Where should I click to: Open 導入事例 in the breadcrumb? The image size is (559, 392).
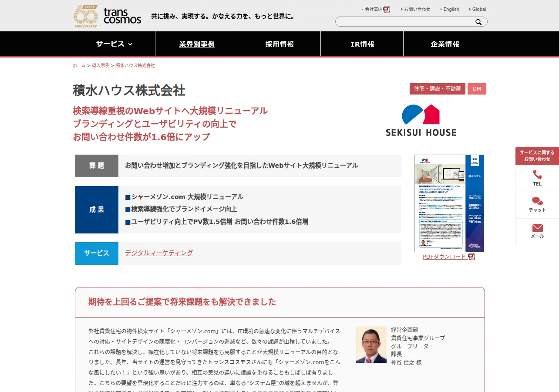101,65
